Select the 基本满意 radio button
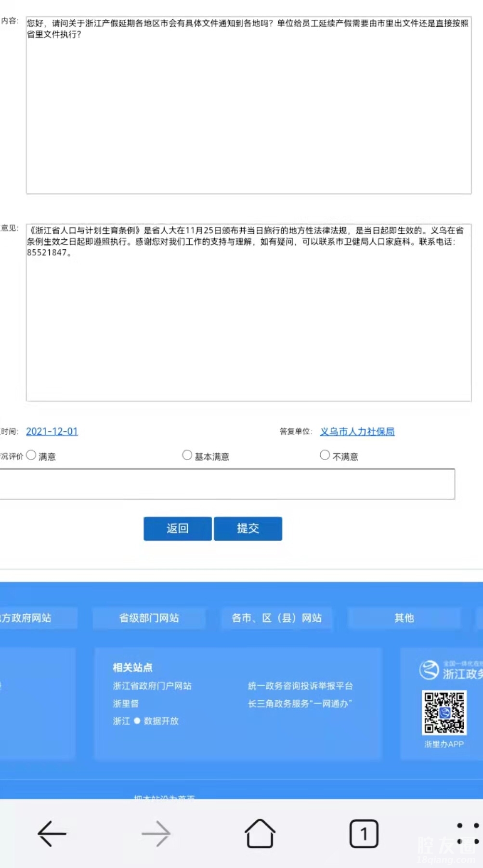This screenshot has width=483, height=868. pos(187,455)
